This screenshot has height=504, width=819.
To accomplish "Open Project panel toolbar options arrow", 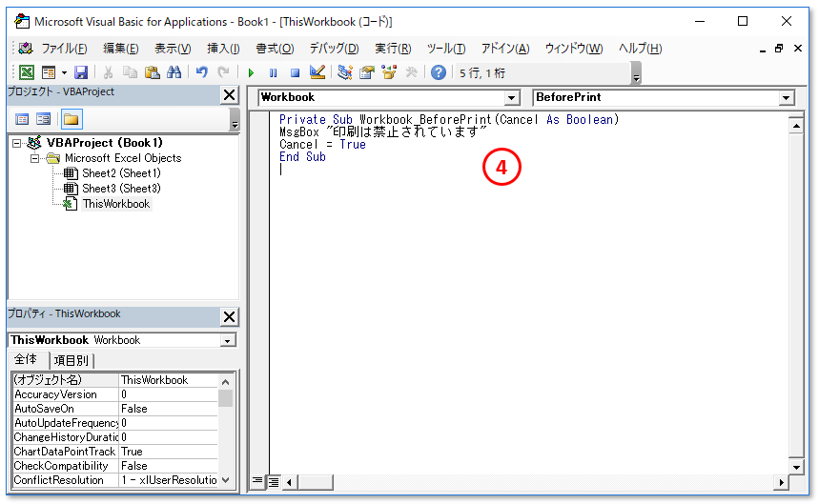I will click(x=235, y=120).
